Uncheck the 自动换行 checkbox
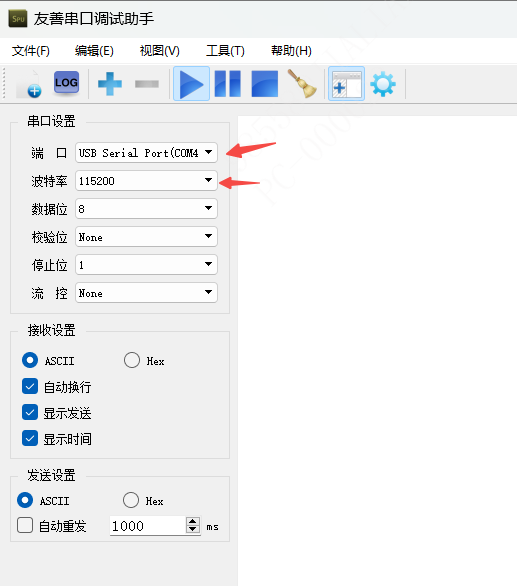 coord(30,386)
